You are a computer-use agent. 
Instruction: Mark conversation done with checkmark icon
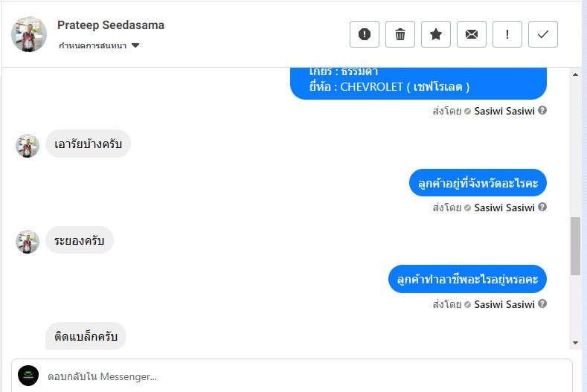(543, 34)
